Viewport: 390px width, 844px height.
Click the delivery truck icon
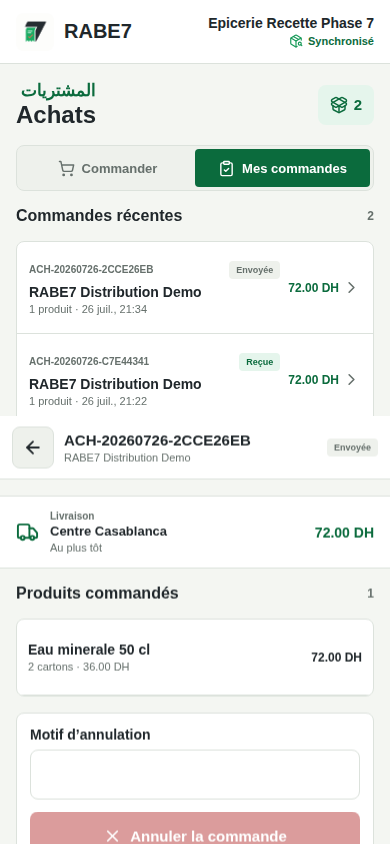coord(27,532)
